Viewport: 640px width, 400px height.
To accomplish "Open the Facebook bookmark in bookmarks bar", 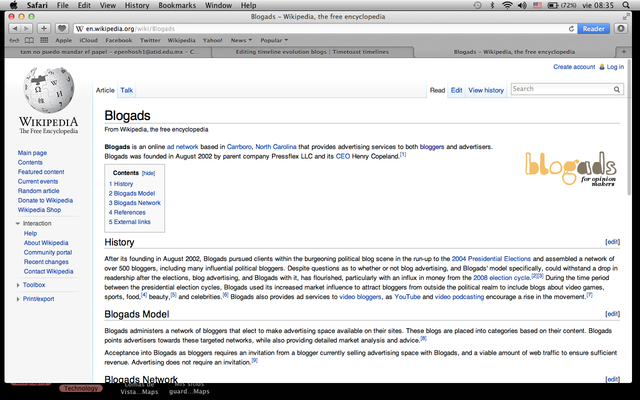I will 119,40.
